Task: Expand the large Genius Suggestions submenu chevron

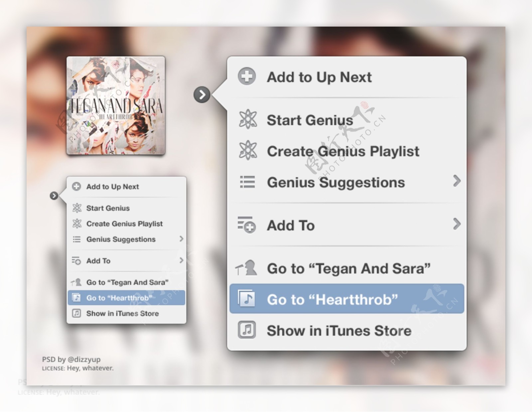Action: click(x=457, y=181)
